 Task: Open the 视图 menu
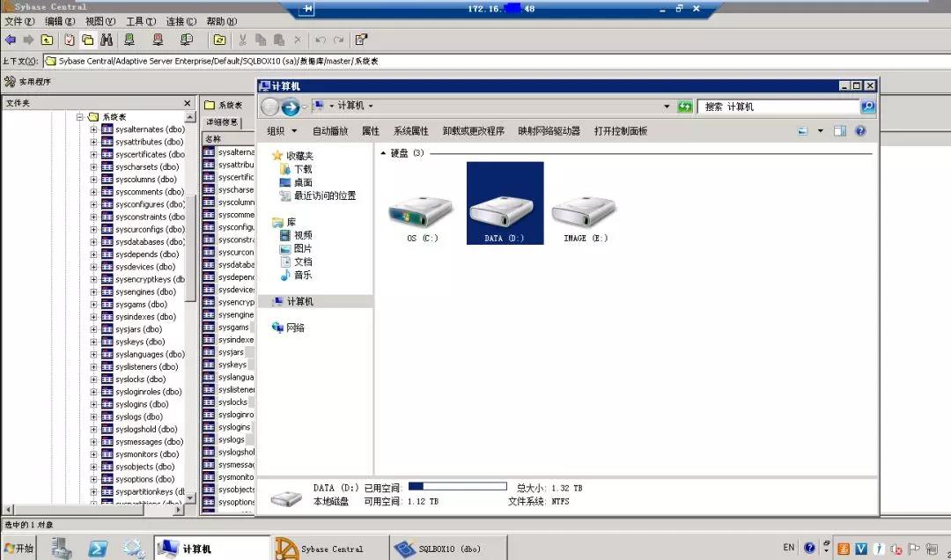point(100,21)
